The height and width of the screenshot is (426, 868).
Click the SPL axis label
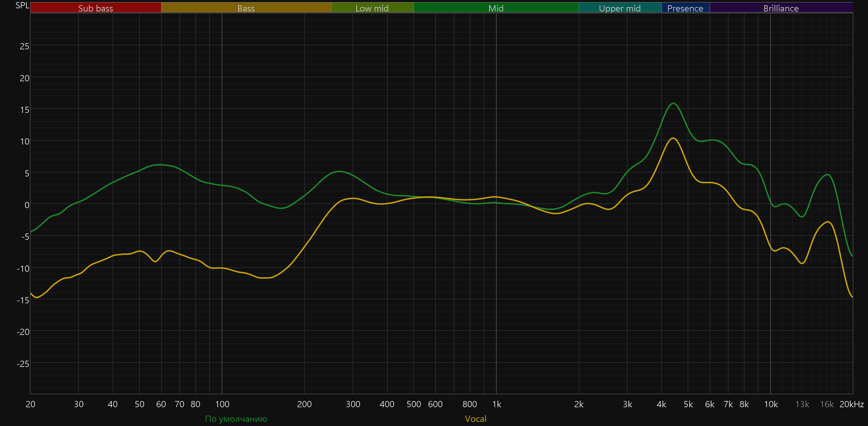coord(22,6)
